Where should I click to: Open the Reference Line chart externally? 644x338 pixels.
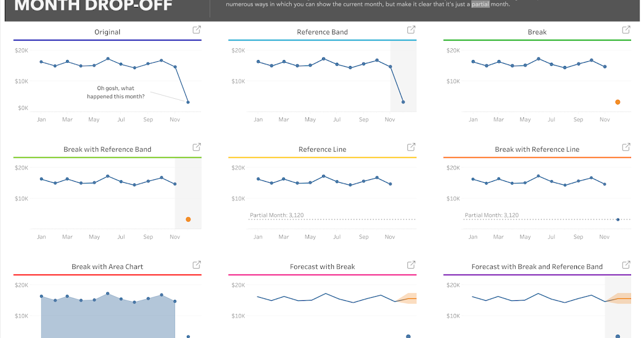click(411, 147)
